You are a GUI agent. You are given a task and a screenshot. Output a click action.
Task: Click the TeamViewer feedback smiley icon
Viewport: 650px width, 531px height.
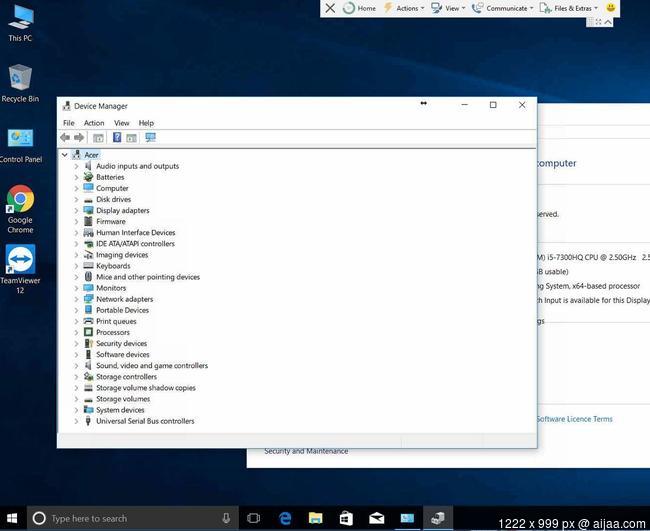tap(610, 7)
